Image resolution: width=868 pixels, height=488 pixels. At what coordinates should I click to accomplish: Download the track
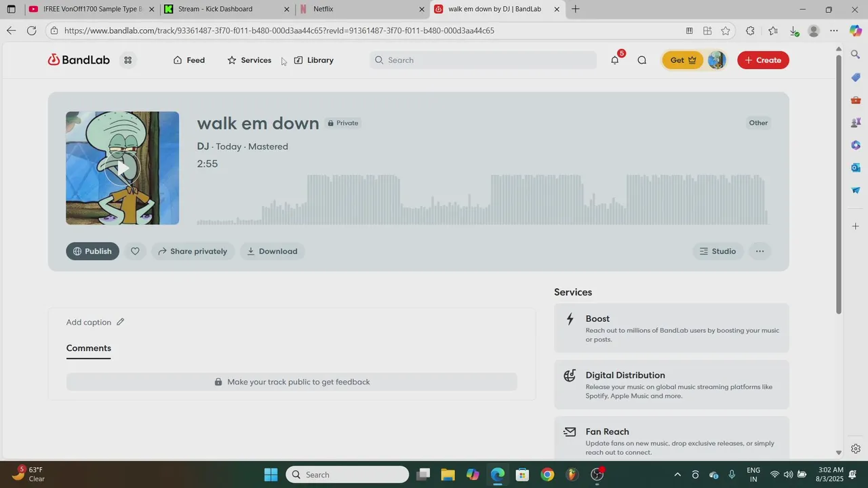coord(272,251)
